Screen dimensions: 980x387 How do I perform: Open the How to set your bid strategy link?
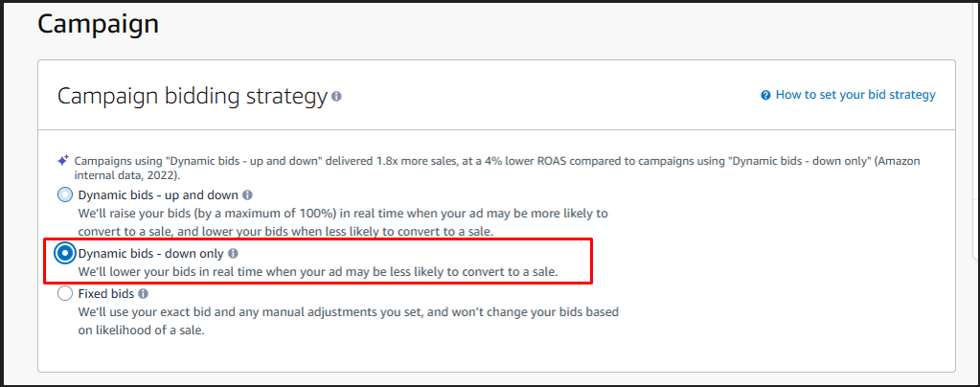point(855,95)
